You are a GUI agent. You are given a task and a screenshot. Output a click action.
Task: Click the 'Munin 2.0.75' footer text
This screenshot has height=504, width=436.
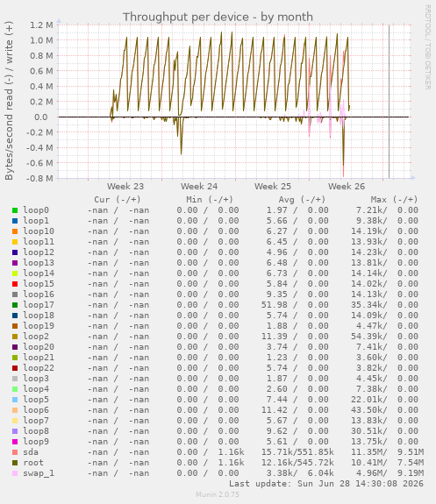[218, 494]
